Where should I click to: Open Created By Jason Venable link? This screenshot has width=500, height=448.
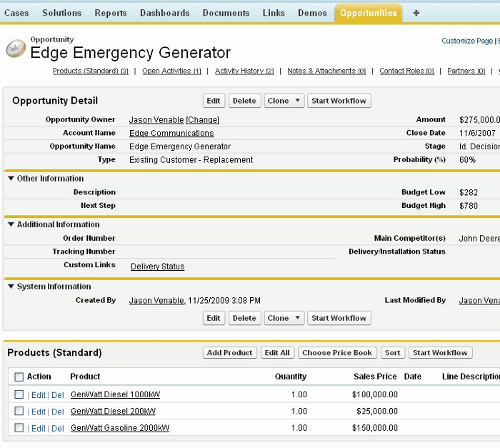coord(157,300)
